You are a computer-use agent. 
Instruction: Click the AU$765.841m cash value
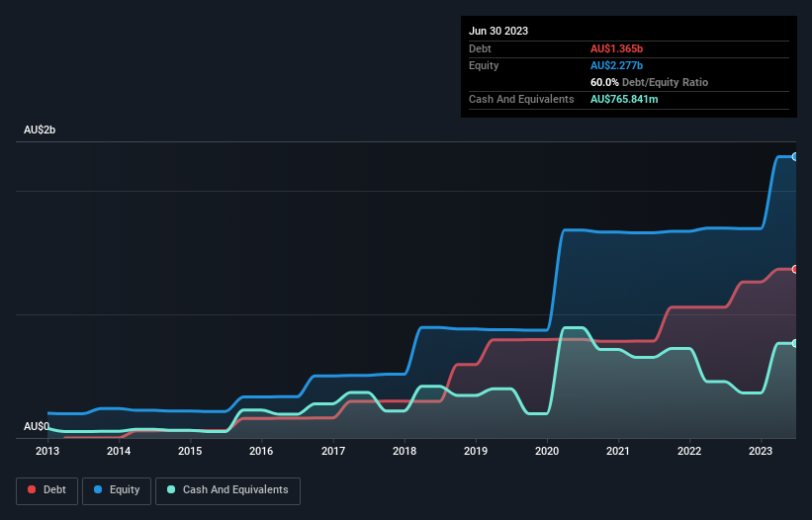624,99
